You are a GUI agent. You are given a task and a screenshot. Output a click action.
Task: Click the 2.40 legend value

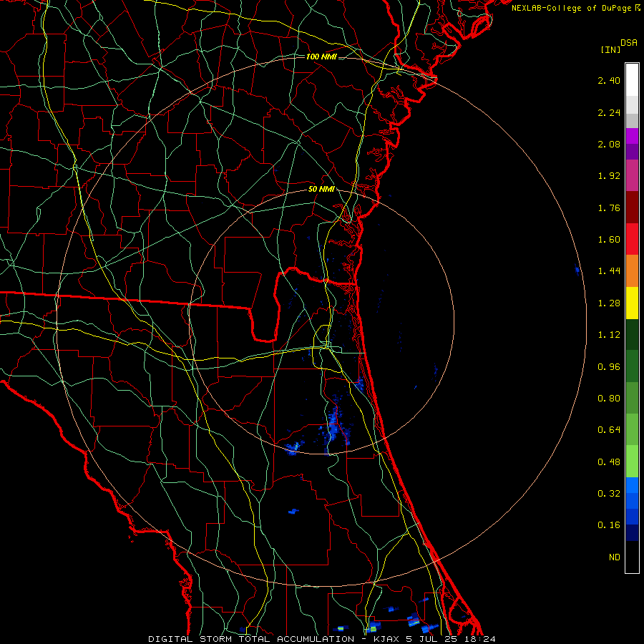(609, 80)
